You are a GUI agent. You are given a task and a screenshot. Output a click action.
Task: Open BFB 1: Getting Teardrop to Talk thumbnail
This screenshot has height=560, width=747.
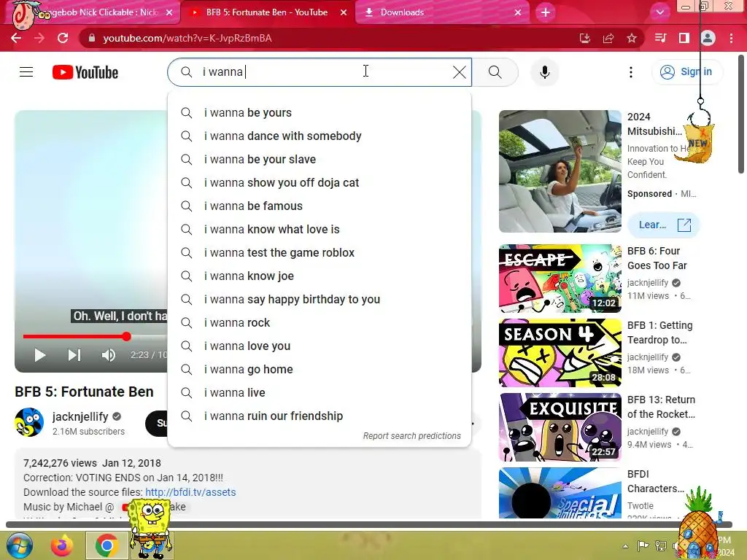560,353
